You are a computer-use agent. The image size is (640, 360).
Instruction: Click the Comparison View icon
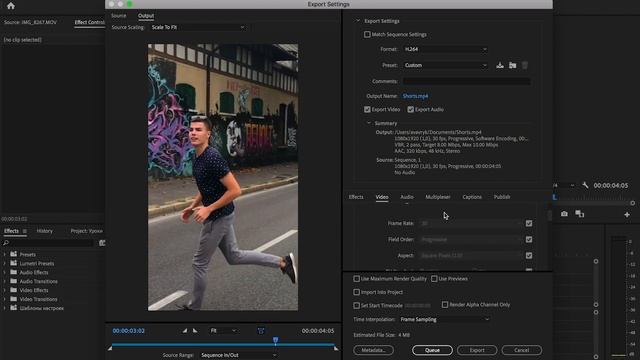coord(580,214)
